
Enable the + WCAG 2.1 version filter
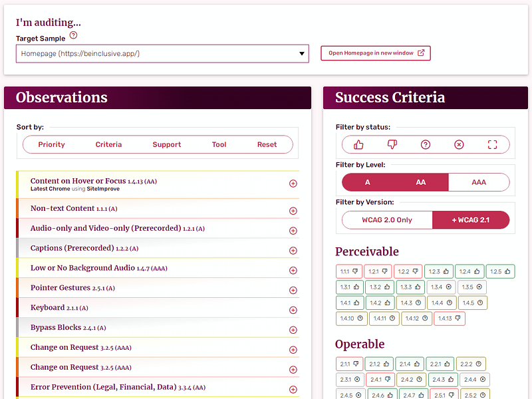pos(471,220)
